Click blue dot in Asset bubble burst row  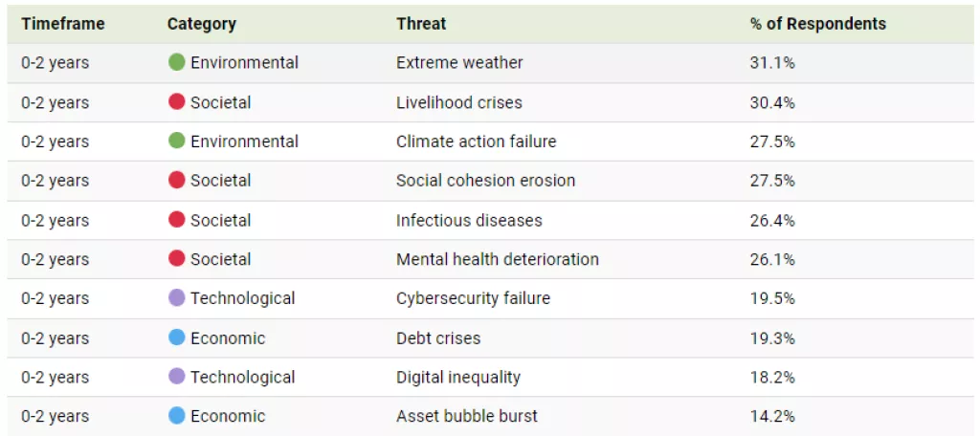pyautogui.click(x=176, y=416)
